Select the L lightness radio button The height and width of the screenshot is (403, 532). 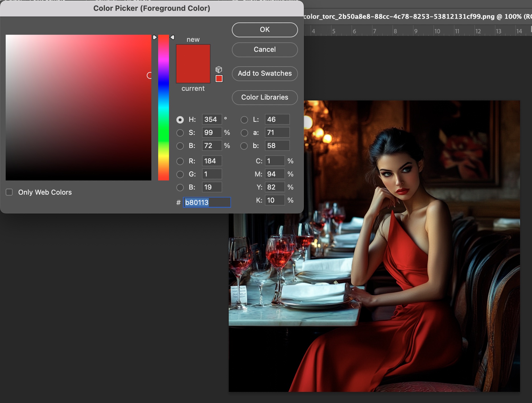pyautogui.click(x=244, y=120)
